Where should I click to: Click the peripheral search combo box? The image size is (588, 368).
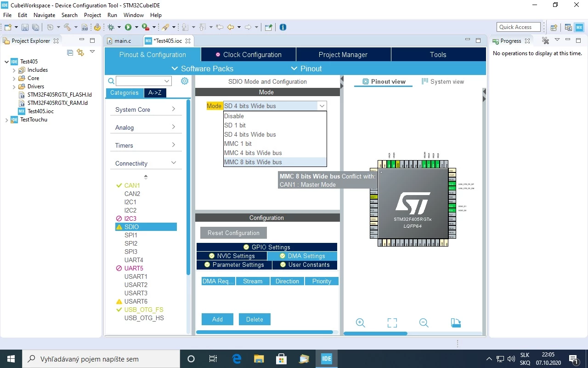pyautogui.click(x=143, y=81)
